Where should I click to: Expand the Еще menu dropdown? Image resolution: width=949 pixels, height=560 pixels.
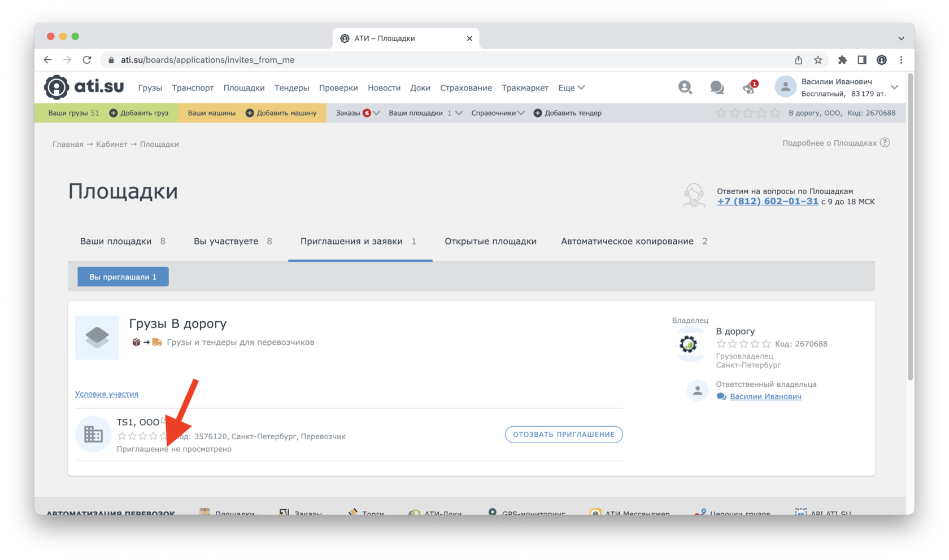(571, 88)
